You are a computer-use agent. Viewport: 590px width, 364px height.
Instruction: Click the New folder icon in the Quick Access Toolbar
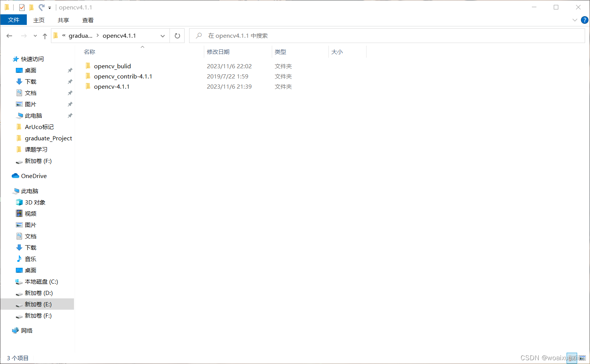[31, 7]
